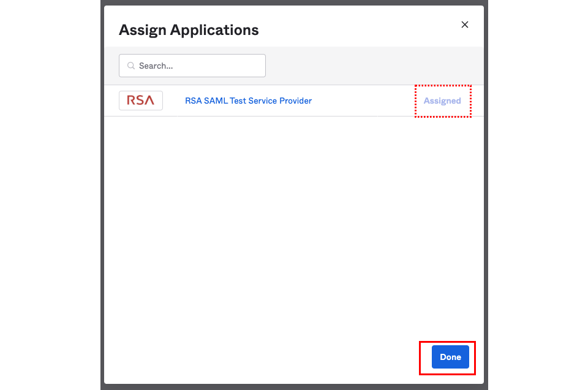The width and height of the screenshot is (588, 390).
Task: Finish assigning by pressing Done
Action: click(450, 357)
